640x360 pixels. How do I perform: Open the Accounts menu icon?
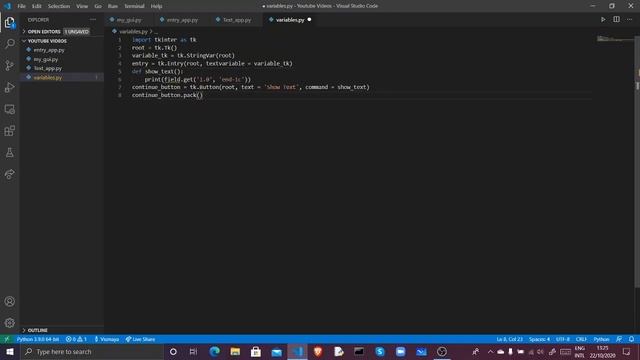9,301
